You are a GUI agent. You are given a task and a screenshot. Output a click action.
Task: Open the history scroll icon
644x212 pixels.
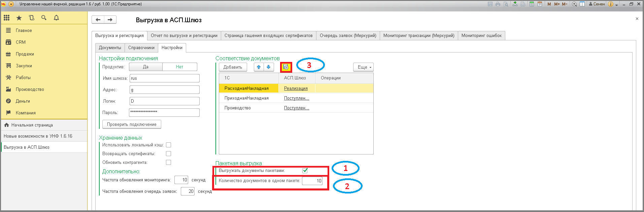point(32,18)
